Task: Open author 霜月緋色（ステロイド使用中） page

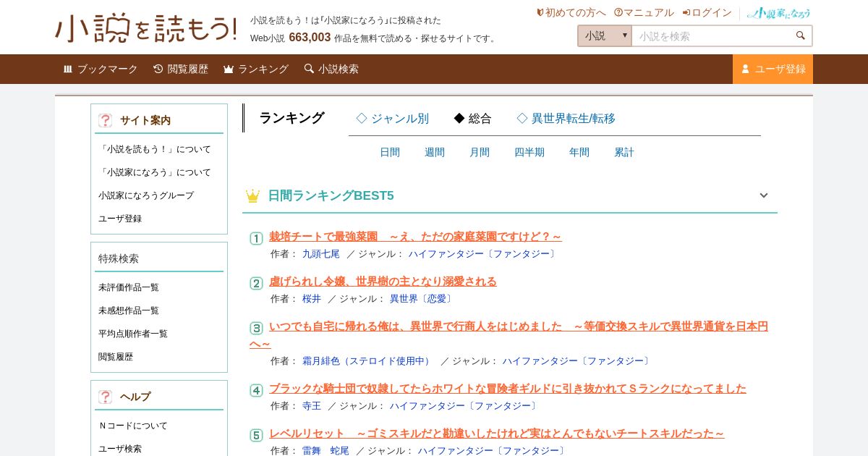Action: (x=367, y=361)
